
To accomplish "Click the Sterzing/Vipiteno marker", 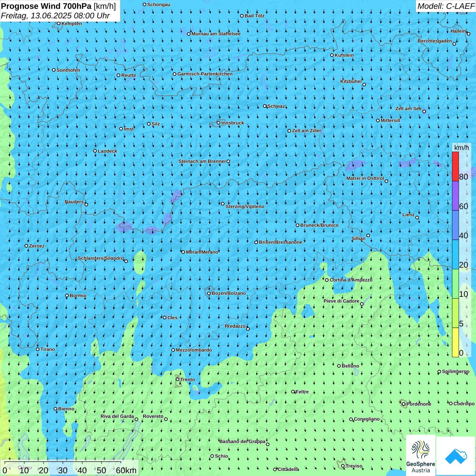I will click(x=223, y=204).
